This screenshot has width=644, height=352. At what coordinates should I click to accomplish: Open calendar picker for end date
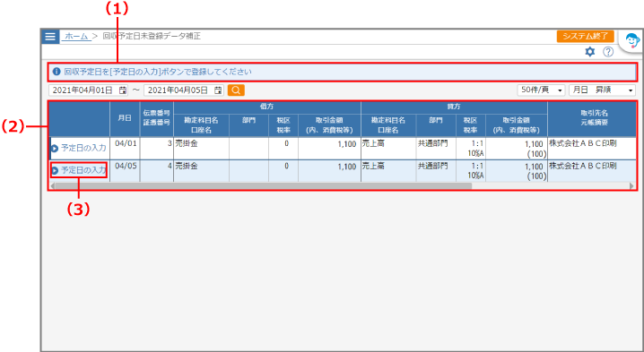click(219, 90)
